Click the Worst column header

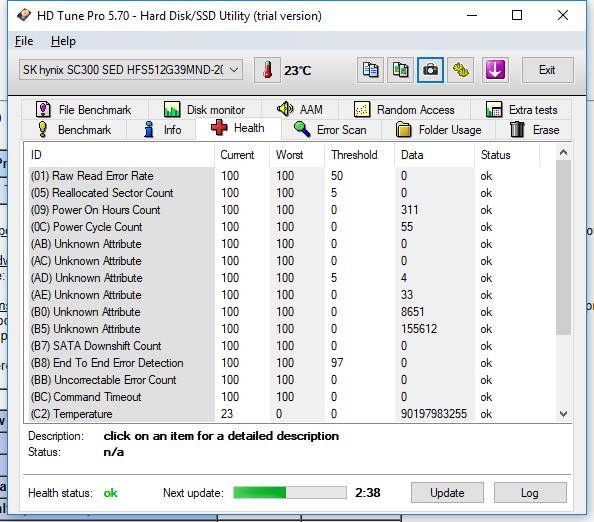coord(297,155)
